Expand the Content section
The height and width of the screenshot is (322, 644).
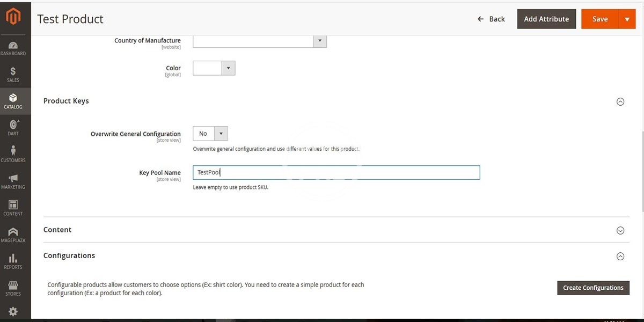click(x=620, y=230)
